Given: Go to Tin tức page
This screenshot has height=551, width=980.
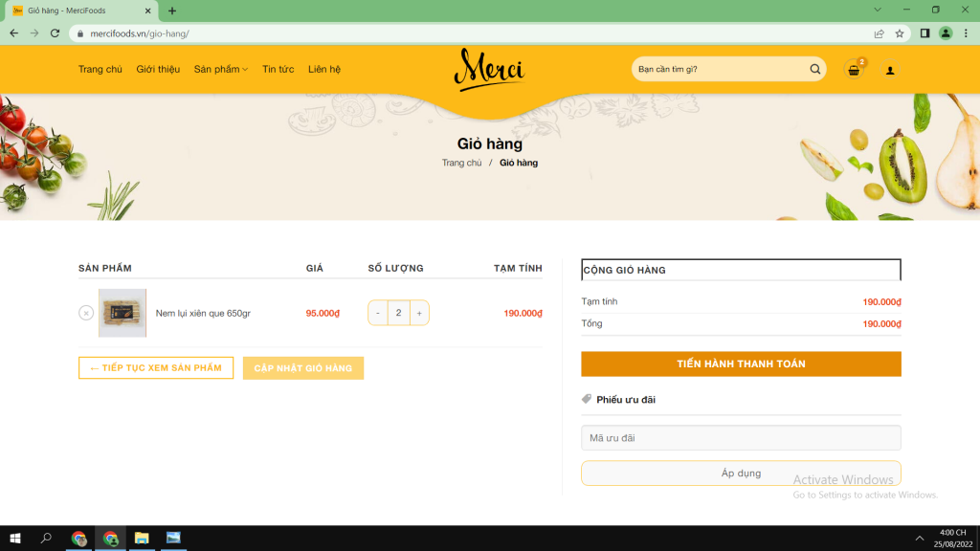Looking at the screenshot, I should [278, 69].
